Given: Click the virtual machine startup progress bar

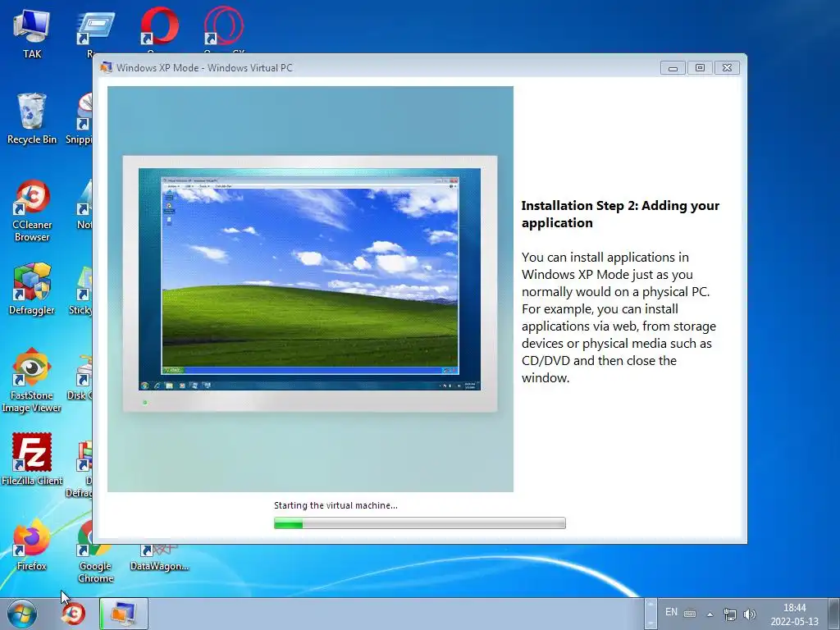Looking at the screenshot, I should coord(419,523).
